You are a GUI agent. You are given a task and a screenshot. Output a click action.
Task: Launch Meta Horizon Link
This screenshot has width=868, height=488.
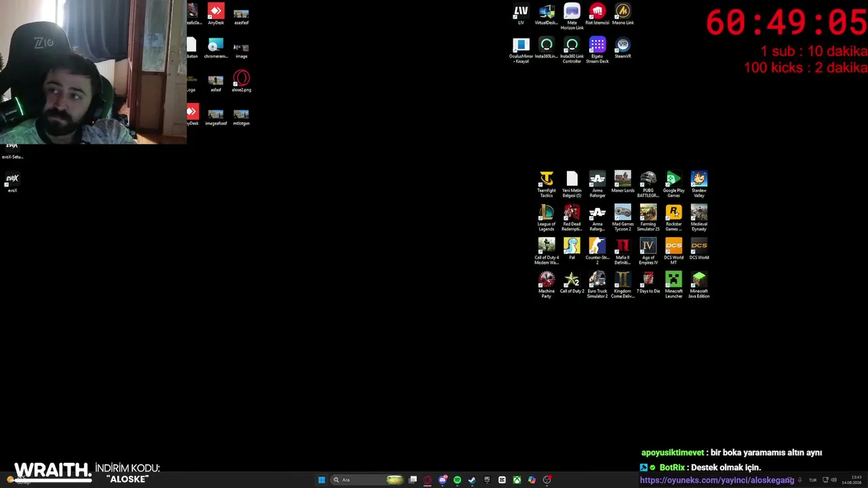tap(572, 16)
